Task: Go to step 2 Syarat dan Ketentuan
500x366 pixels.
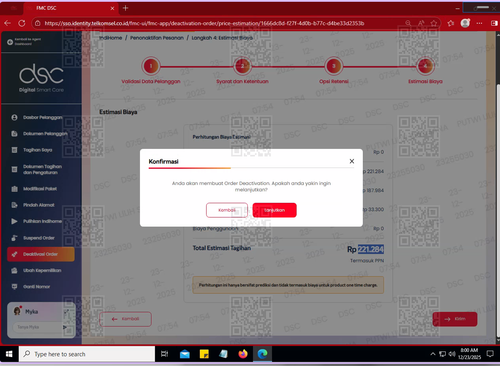Action: [242, 66]
